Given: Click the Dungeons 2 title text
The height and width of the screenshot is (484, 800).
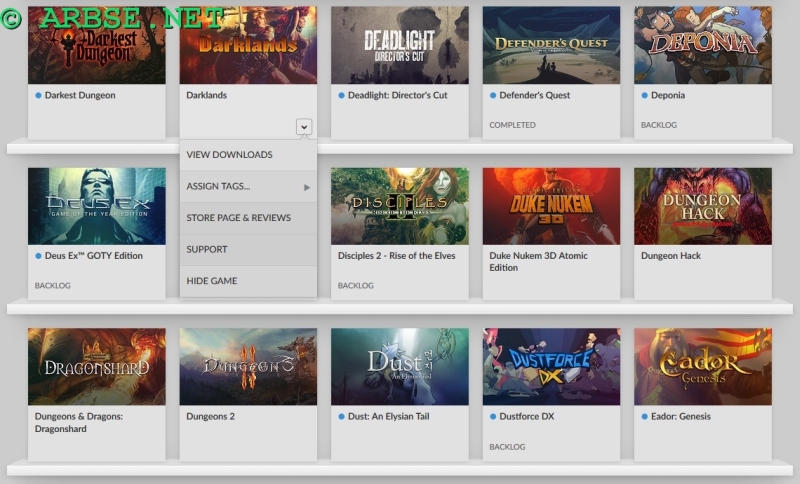Looking at the screenshot, I should 210,417.
